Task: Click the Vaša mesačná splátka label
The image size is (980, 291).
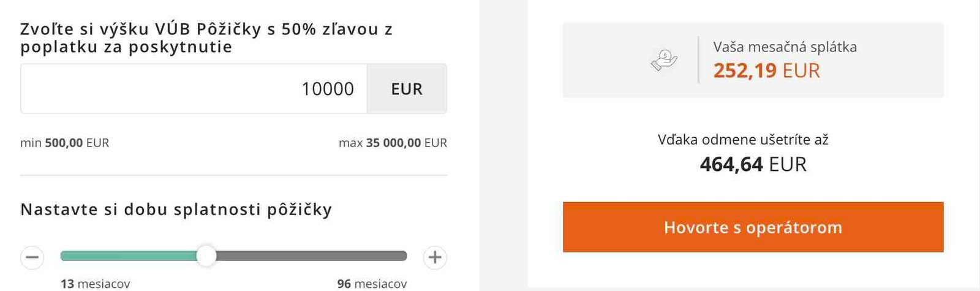Action: click(785, 47)
